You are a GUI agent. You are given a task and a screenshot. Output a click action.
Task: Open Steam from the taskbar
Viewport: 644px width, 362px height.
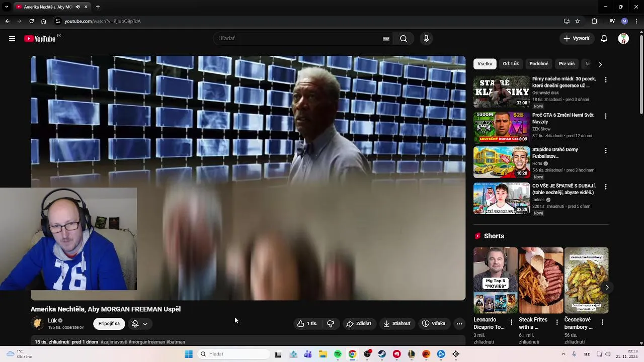pos(382,354)
